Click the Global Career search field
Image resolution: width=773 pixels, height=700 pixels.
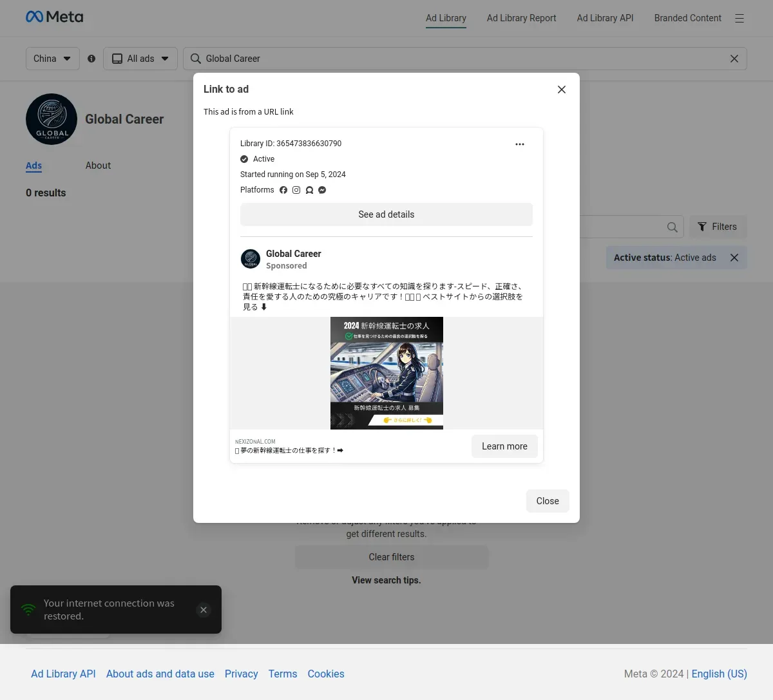465,59
